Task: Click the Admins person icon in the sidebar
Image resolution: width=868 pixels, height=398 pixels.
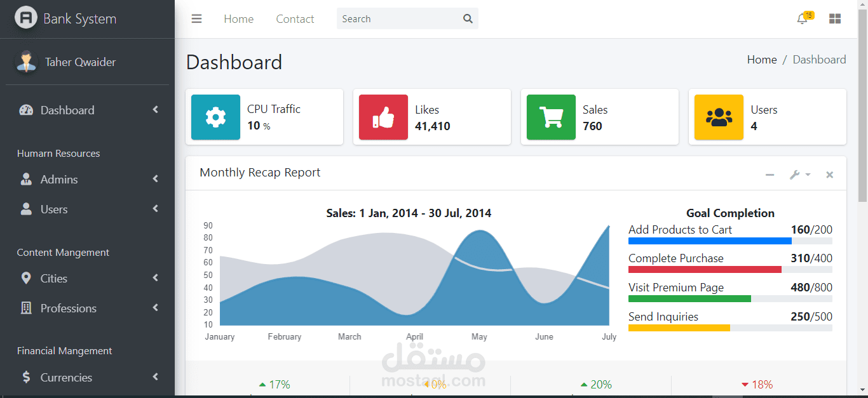Action: (26, 179)
